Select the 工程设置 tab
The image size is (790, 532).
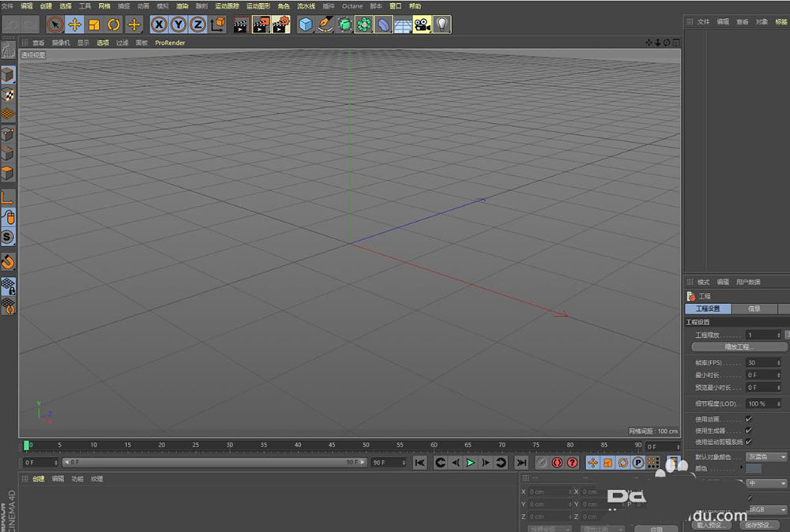(x=708, y=309)
